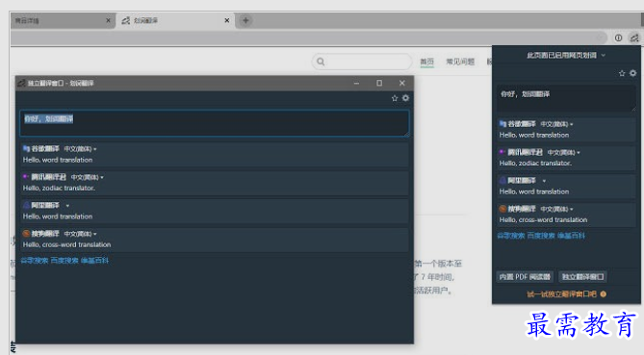644x355 pixels.
Task: Click the site info icon in the address bar
Action: click(x=618, y=38)
